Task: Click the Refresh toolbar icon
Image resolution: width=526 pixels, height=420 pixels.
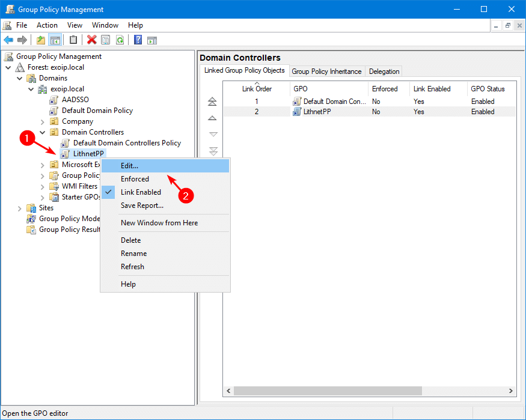Action: point(120,40)
